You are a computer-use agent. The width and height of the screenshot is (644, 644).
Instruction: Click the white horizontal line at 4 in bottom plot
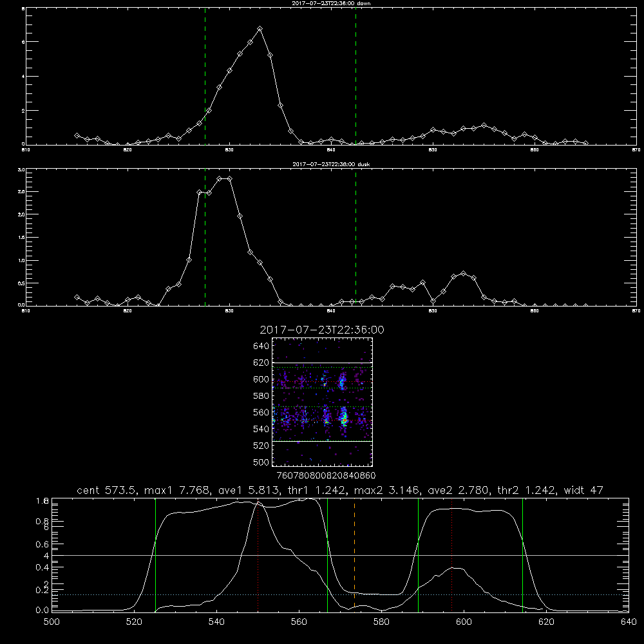click(340, 555)
